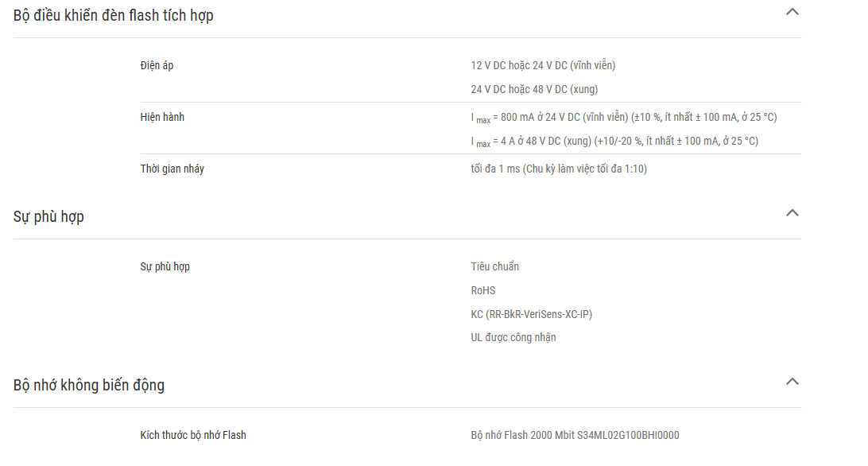Click the 4 A ở 48 V DC current value

point(614,142)
